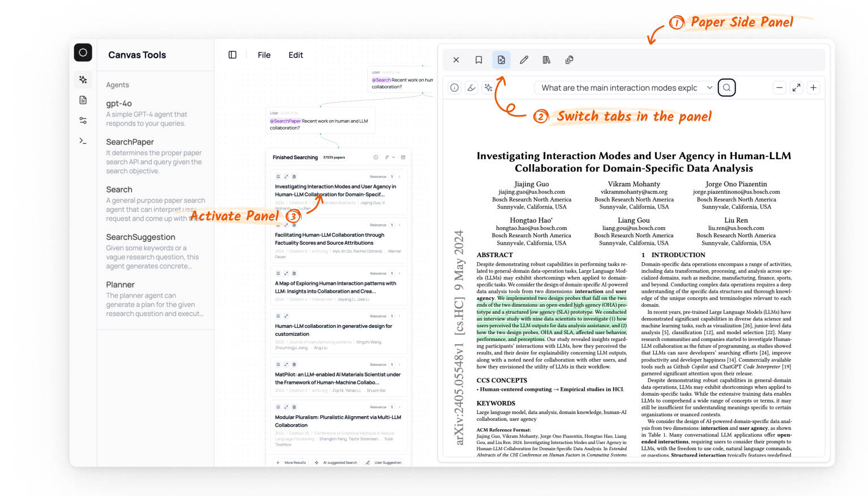The image size is (868, 496).
Task: Toggle fullscreen expand button in the PDF viewer
Action: [796, 88]
